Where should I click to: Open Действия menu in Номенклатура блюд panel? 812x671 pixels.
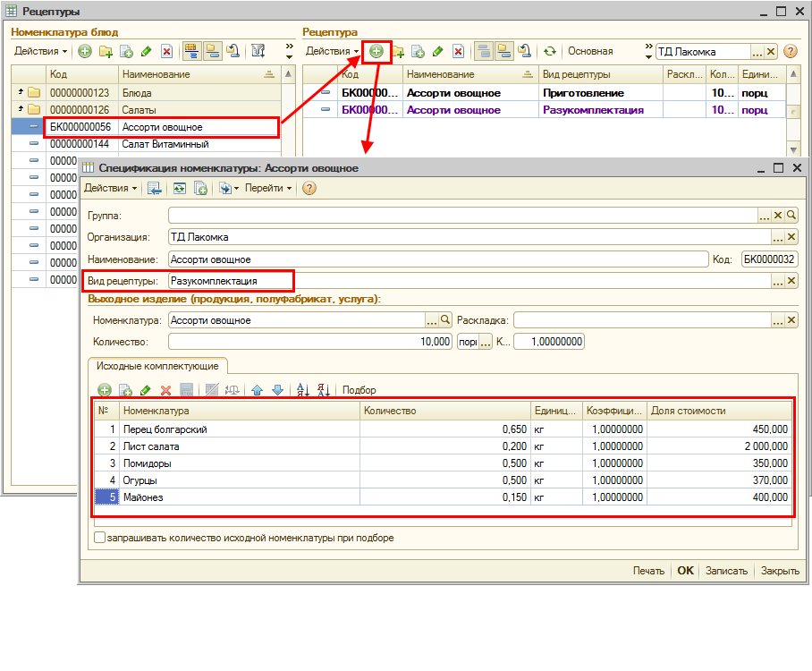[x=41, y=52]
